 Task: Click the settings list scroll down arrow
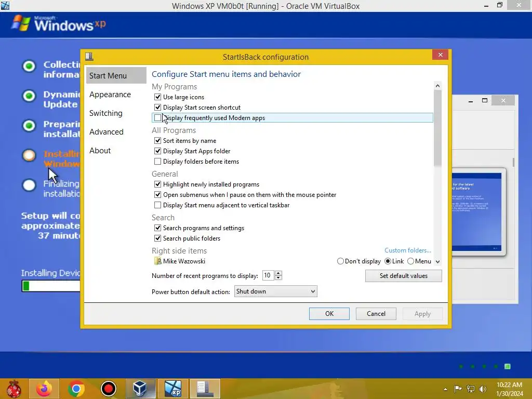pos(437,262)
